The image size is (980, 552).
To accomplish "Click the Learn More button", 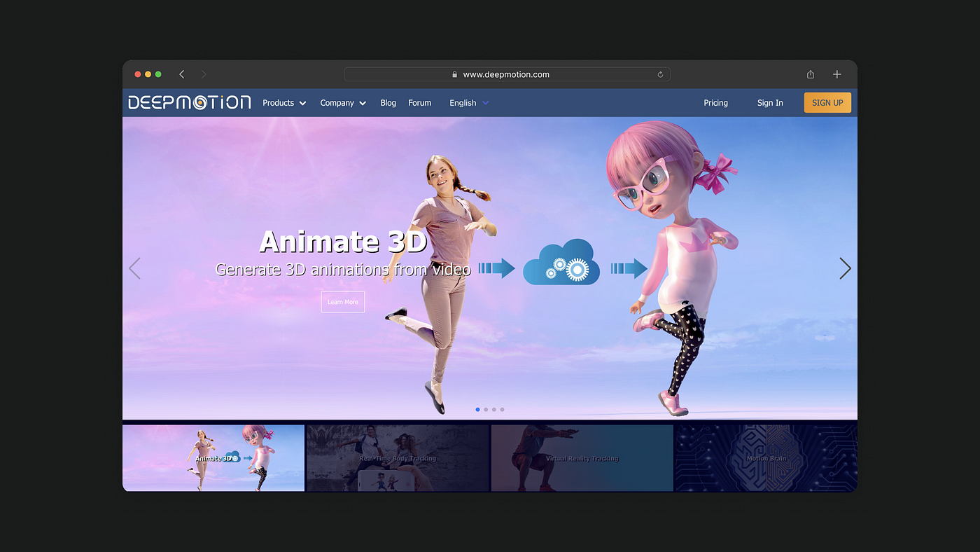I will pos(342,301).
